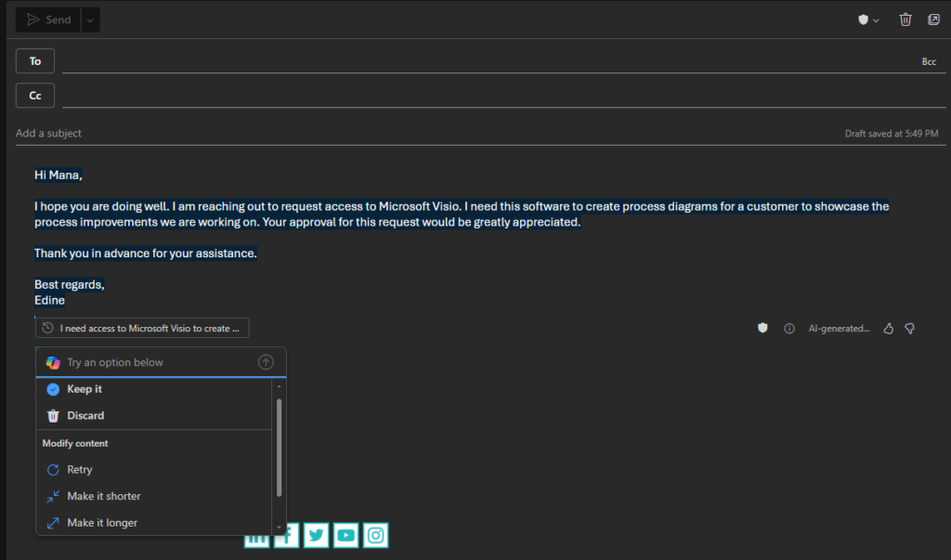This screenshot has height=560, width=951.
Task: Click the To address input line
Action: point(489,61)
